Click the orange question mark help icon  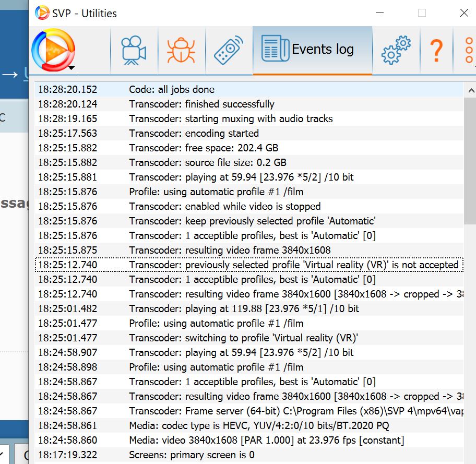tap(436, 50)
